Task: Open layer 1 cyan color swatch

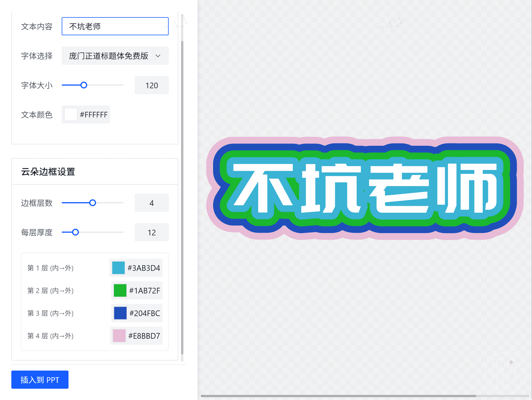Action: 118,268
